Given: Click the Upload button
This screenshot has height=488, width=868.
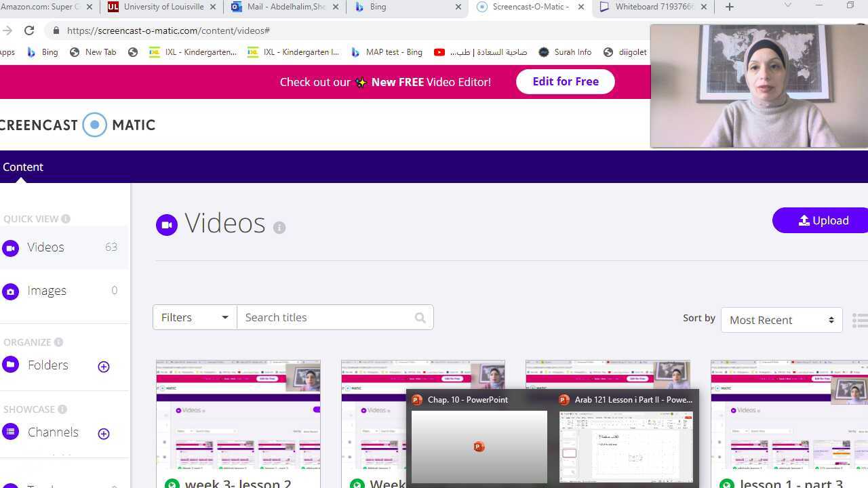Looking at the screenshot, I should [x=822, y=220].
